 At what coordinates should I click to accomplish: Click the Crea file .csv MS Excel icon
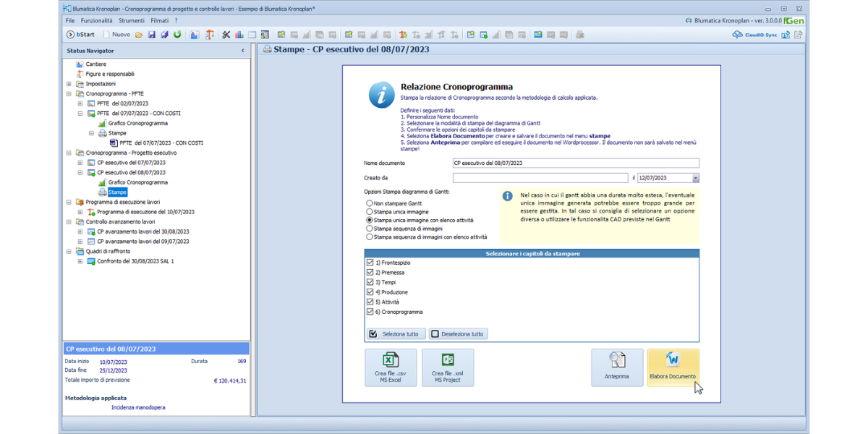[x=391, y=367]
